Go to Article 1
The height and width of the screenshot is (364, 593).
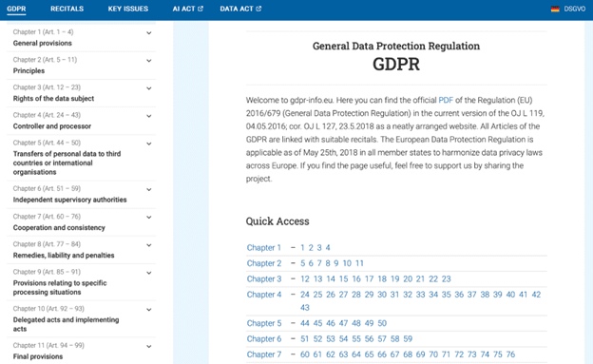point(302,247)
